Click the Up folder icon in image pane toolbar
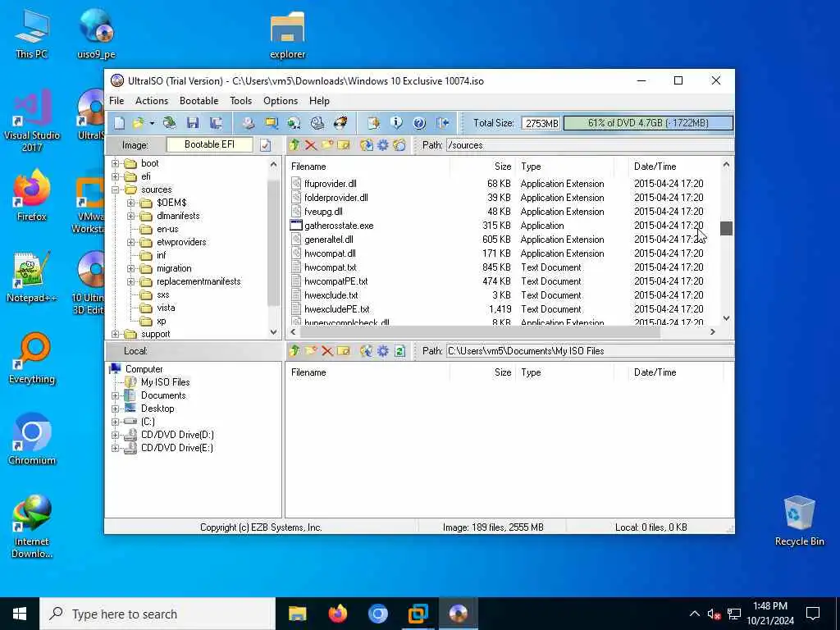Screen dimensions: 840x630 [294, 145]
